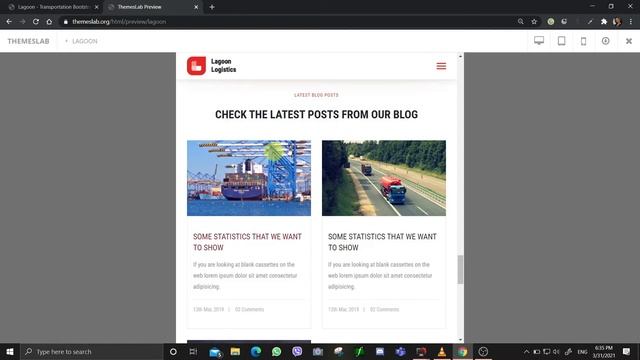Click the date under the ship post
640x360 pixels.
point(209,309)
